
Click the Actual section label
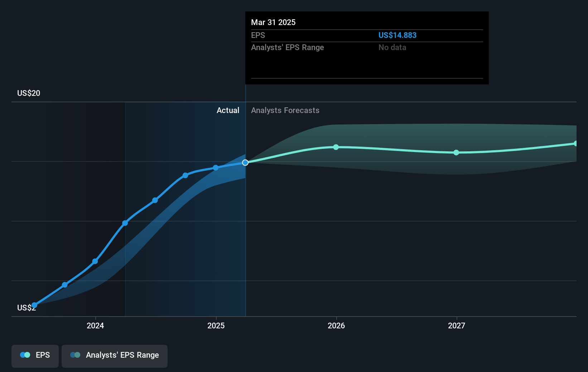click(x=228, y=110)
